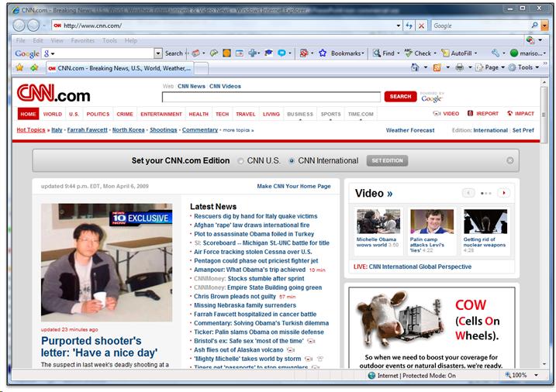Click the Weather Forecast link
556x392 pixels.
(410, 130)
